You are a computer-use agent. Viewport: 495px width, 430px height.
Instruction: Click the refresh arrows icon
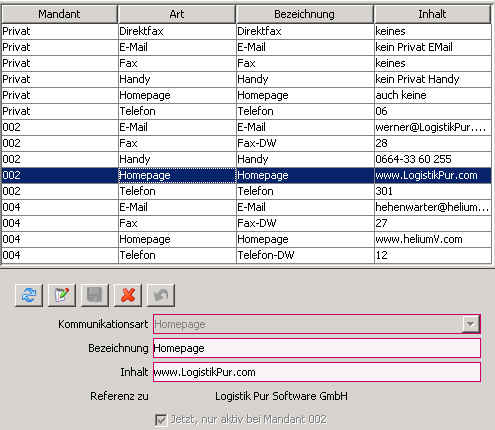[x=29, y=295]
